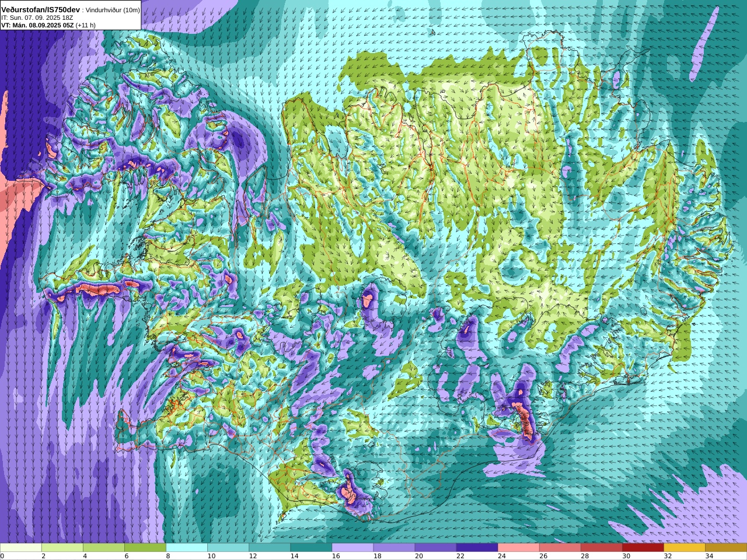Select the 6–8 olive green legend swatch
The height and width of the screenshot is (560, 747).
click(145, 548)
